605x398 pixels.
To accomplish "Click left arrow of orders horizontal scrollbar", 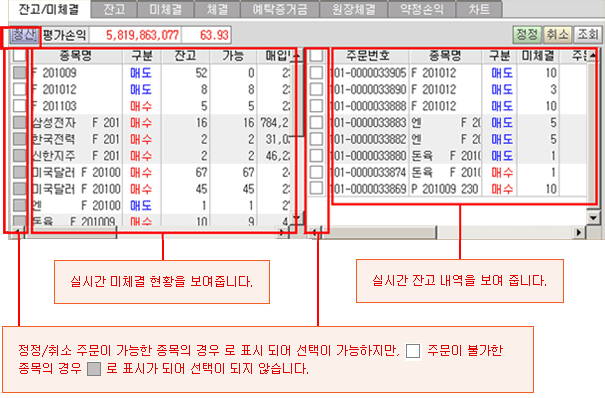I will coord(315,232).
